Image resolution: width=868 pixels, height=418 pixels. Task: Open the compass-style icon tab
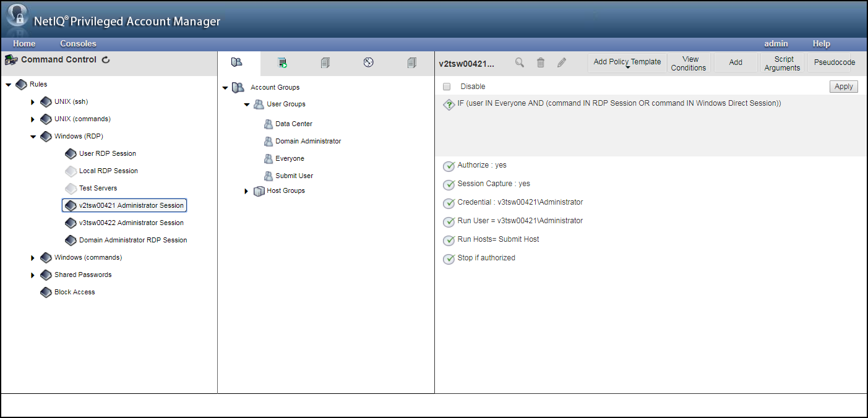369,62
